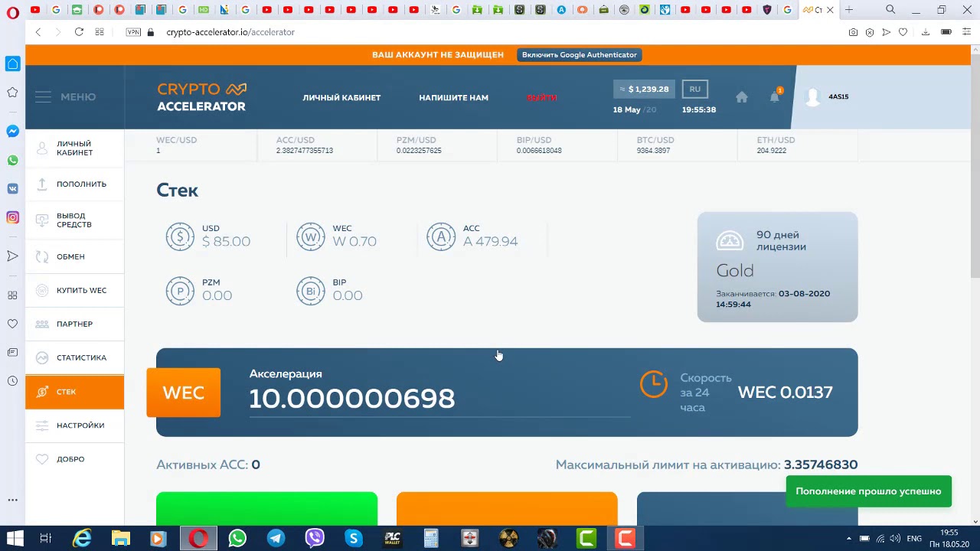Open Skype from the taskbar
Viewport: 980px width, 551px height.
point(353,539)
